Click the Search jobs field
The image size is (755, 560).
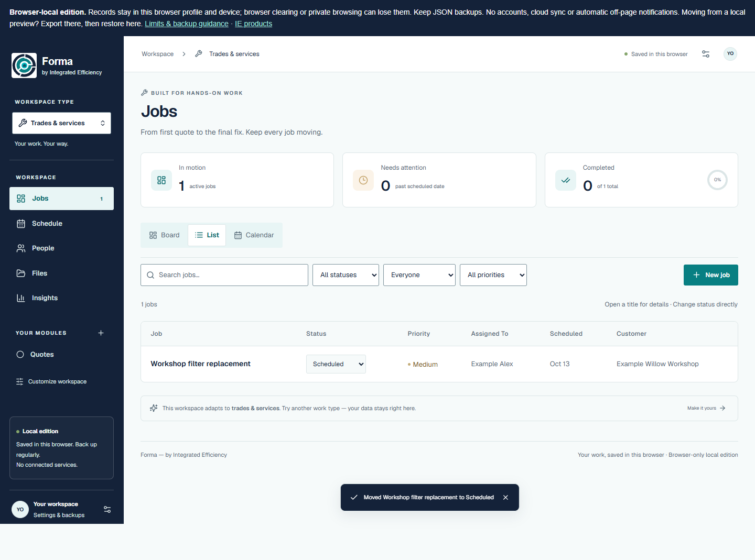pos(224,275)
